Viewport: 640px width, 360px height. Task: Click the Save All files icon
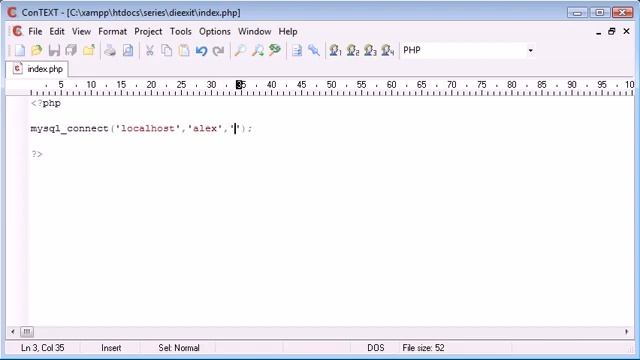[x=71, y=51]
